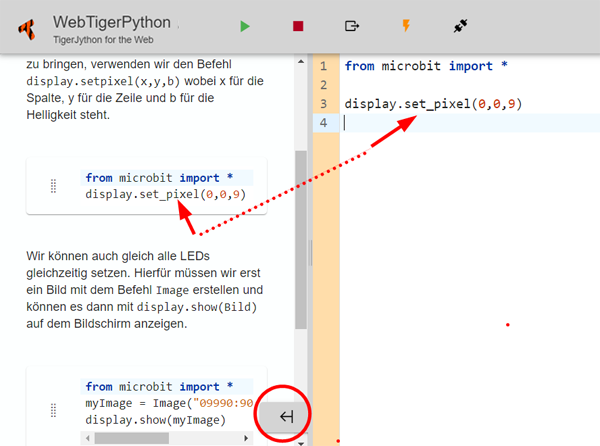This screenshot has height=446, width=600.
Task: Click the plug connect device icon
Action: [460, 26]
